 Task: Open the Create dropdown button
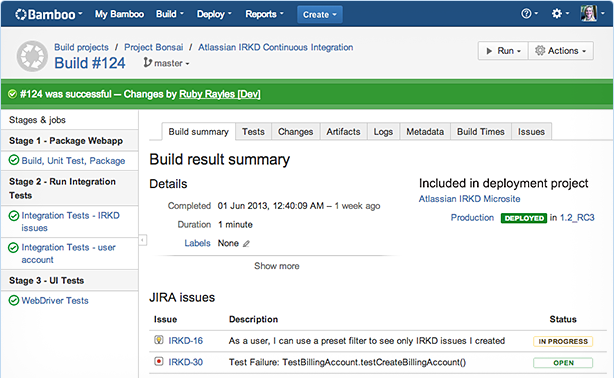pos(320,14)
